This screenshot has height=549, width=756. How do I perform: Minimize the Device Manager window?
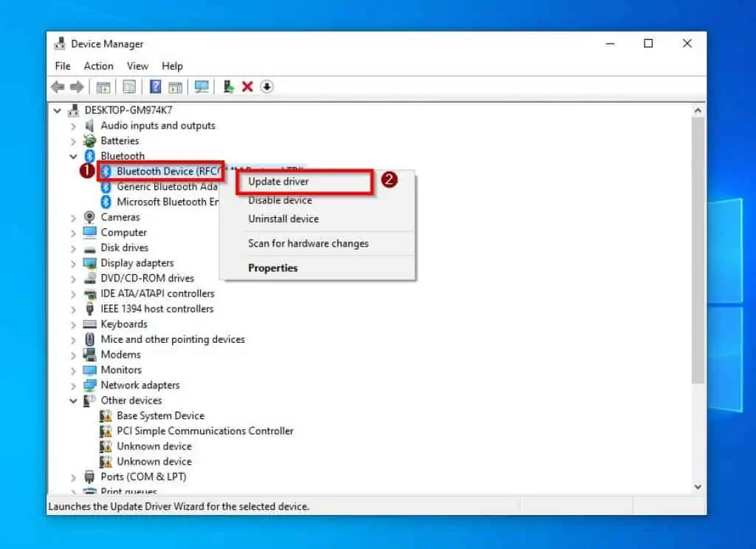tap(611, 44)
